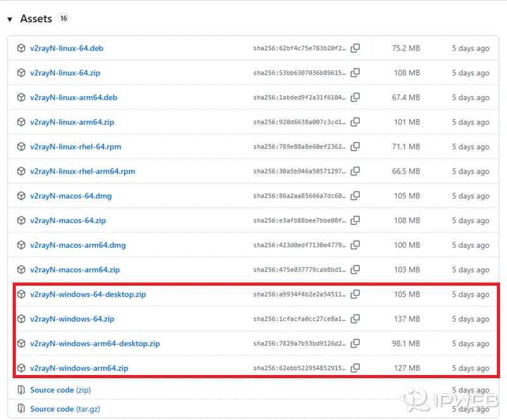
Task: Copy the SHA256 hash of v2rayN-linux-rhel-64.rpm
Action: (x=356, y=146)
